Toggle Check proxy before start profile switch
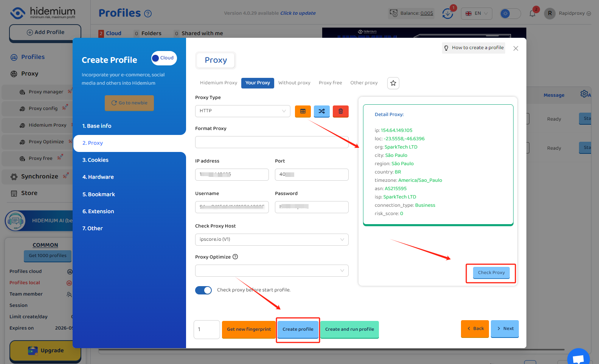Screen dimensions: 599x364 (203, 290)
